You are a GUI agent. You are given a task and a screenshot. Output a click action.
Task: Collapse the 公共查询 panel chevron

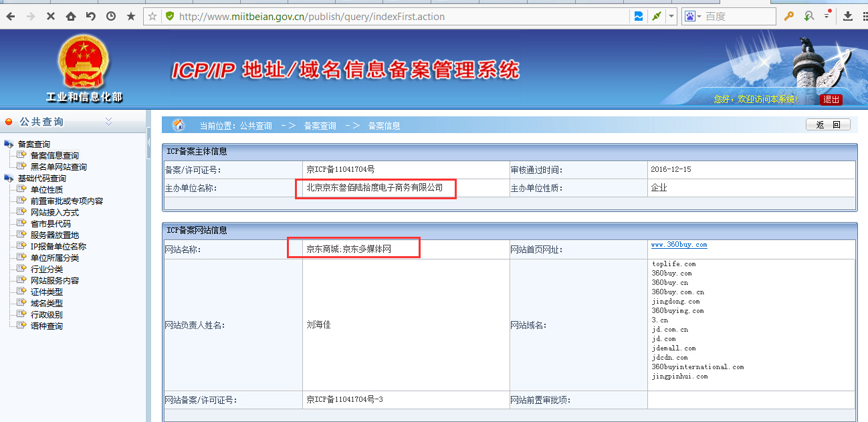click(x=108, y=122)
